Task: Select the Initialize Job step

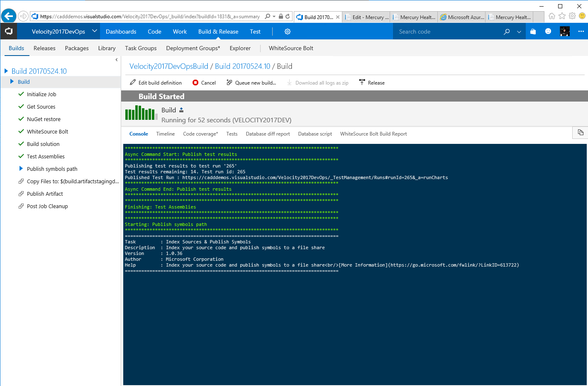Action: pyautogui.click(x=41, y=94)
